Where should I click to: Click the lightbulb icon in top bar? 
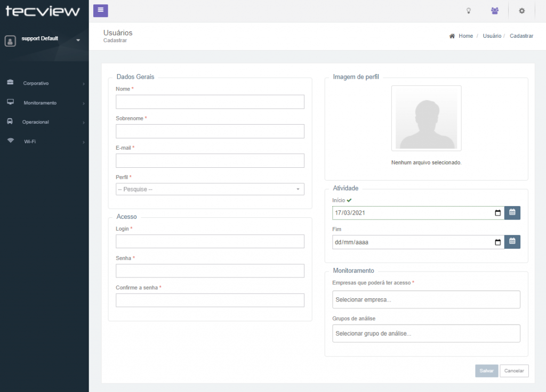point(469,11)
